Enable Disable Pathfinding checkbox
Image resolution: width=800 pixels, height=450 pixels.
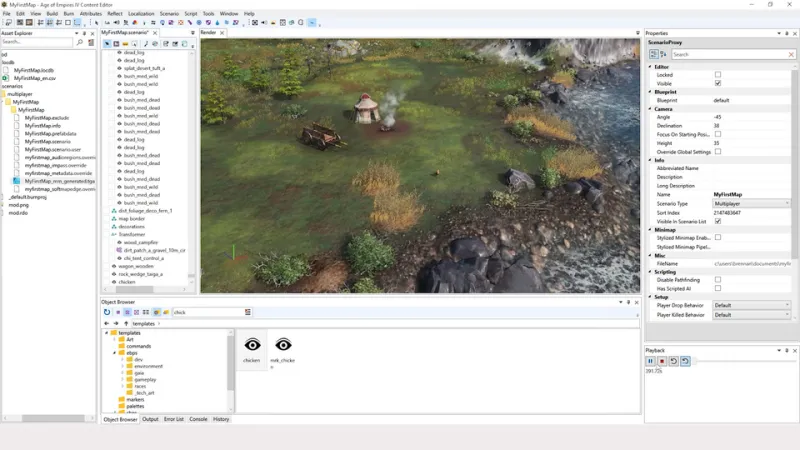click(718, 280)
